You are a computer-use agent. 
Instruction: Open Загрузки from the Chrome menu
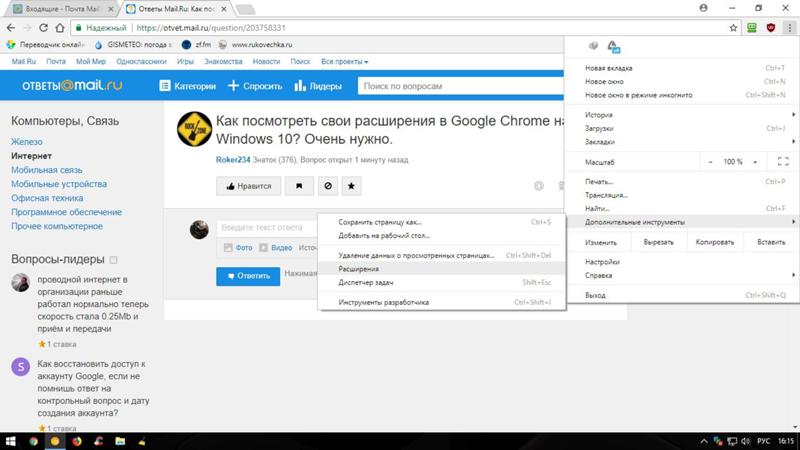pyautogui.click(x=682, y=129)
